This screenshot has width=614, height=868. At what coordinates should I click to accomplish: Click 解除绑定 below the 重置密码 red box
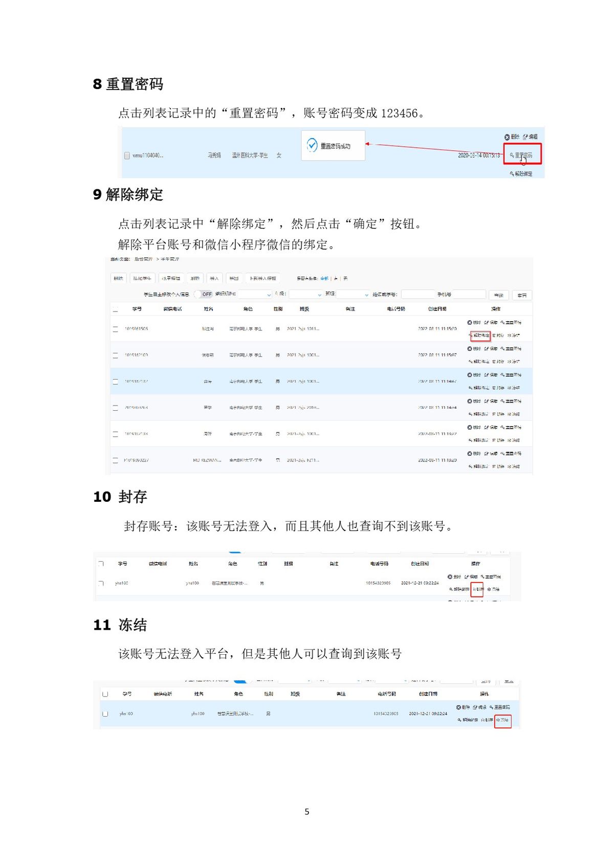pyautogui.click(x=521, y=174)
